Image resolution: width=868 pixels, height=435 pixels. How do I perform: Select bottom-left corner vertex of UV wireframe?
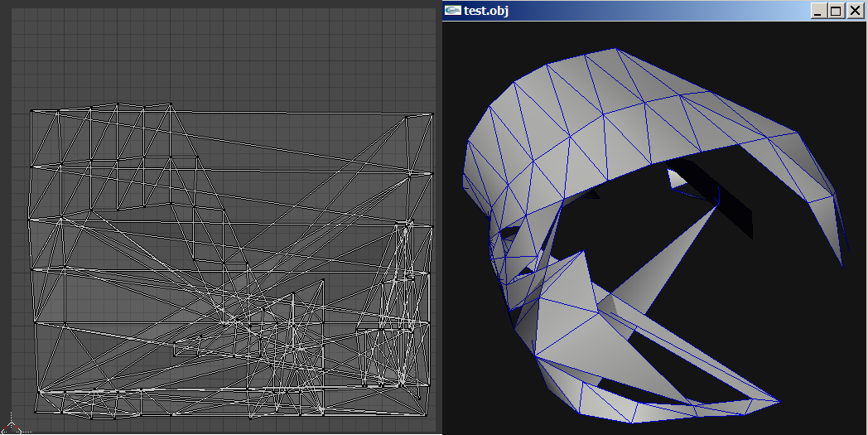point(36,413)
